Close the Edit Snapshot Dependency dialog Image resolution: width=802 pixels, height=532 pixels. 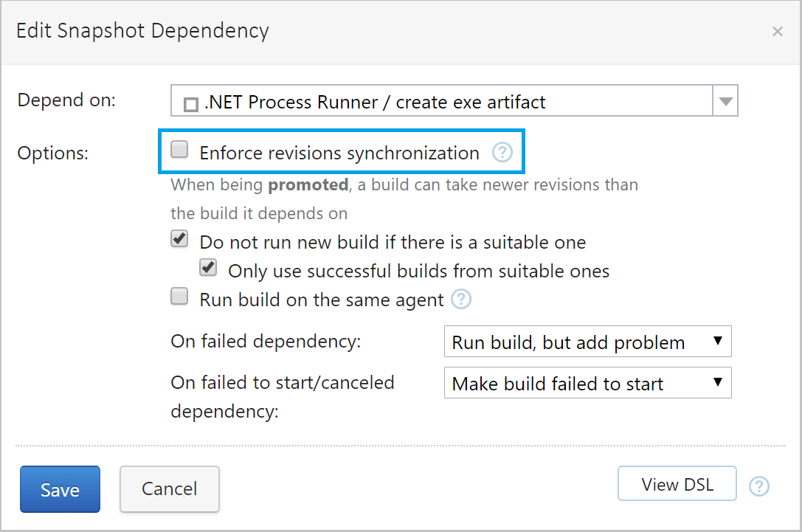[778, 31]
